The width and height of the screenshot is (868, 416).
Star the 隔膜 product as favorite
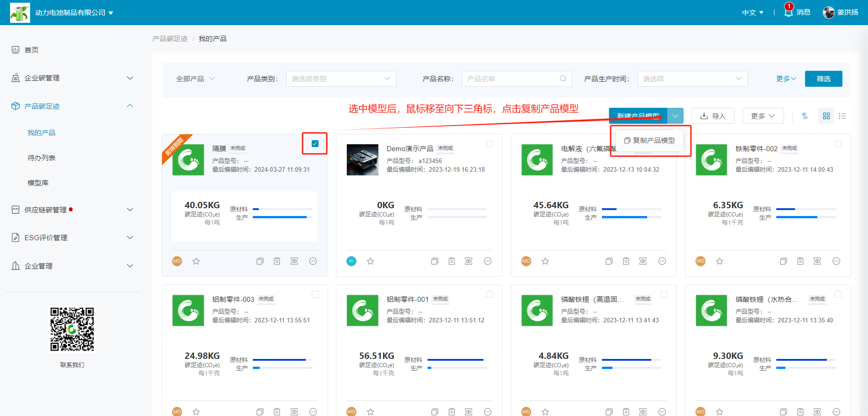[196, 261]
